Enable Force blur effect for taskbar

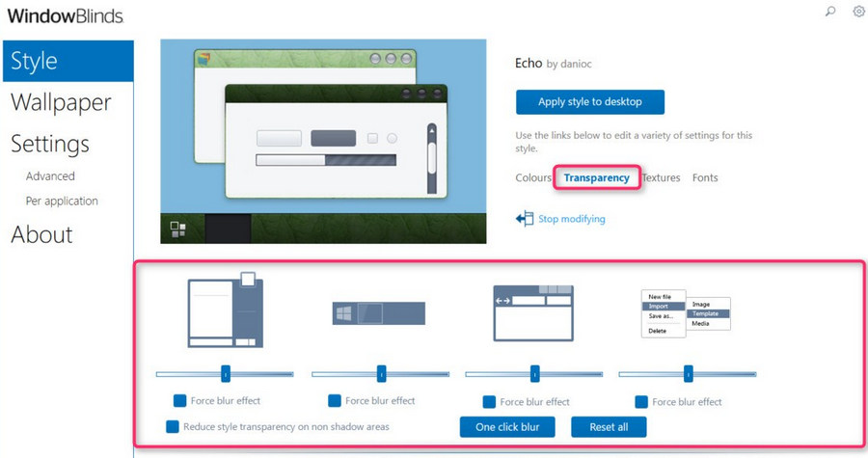click(335, 400)
